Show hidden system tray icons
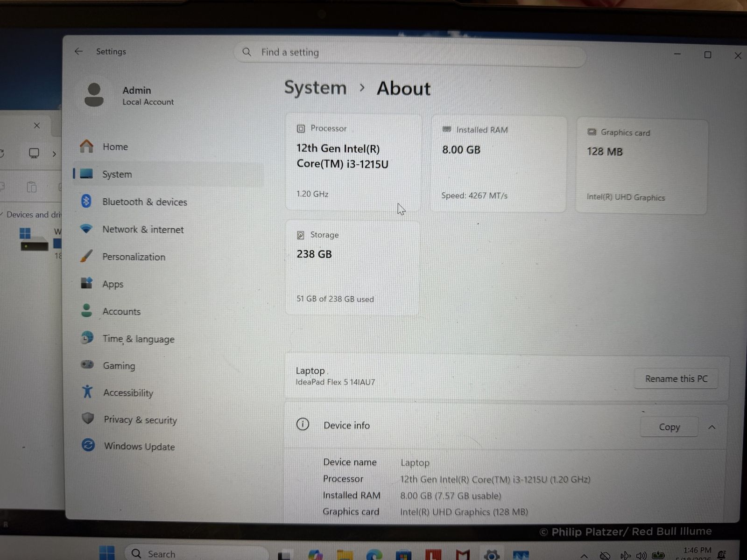This screenshot has height=560, width=747. click(x=584, y=556)
